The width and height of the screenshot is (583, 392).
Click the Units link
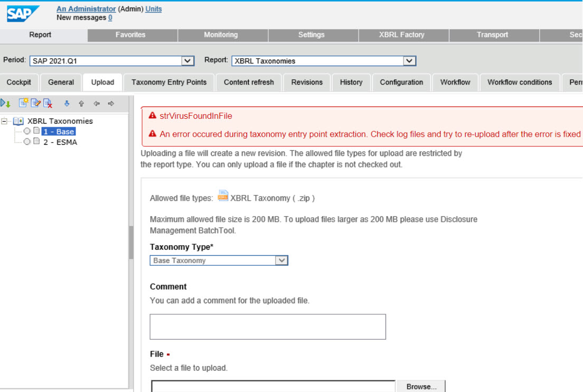pos(154,9)
